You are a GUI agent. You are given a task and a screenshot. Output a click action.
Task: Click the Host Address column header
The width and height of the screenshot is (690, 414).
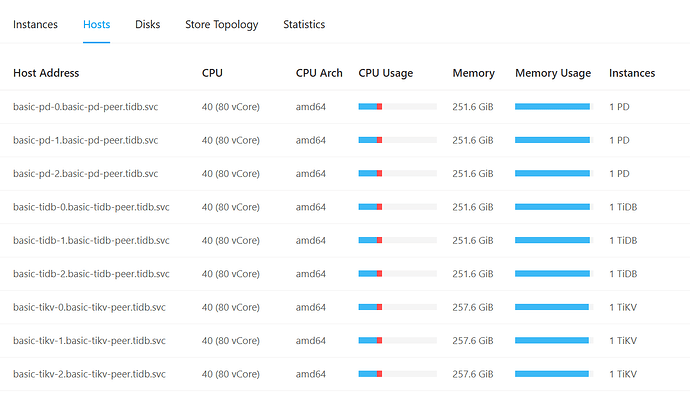point(46,73)
